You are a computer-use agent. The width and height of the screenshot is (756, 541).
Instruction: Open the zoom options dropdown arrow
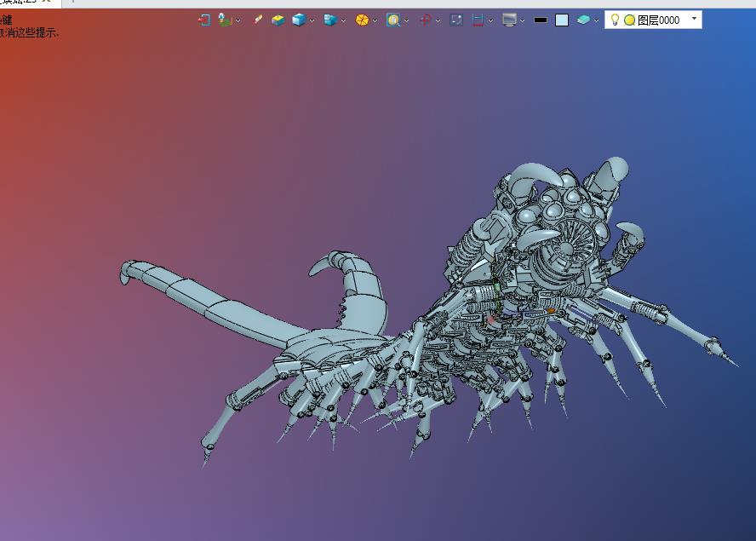(x=406, y=20)
